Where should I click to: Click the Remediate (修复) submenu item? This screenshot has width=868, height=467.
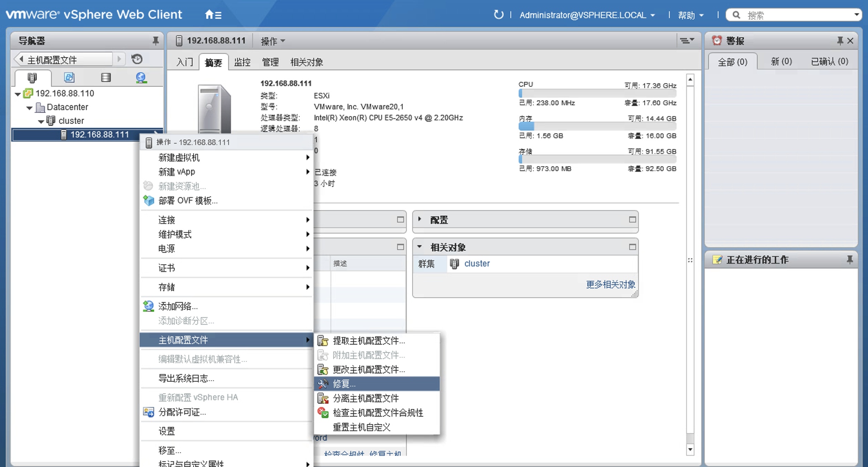[377, 384]
